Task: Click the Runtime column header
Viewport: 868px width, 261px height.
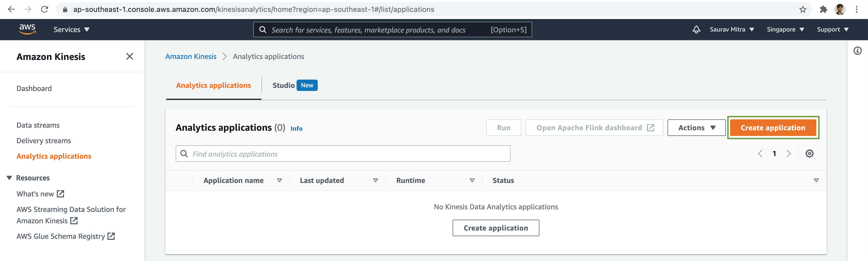Action: [410, 181]
